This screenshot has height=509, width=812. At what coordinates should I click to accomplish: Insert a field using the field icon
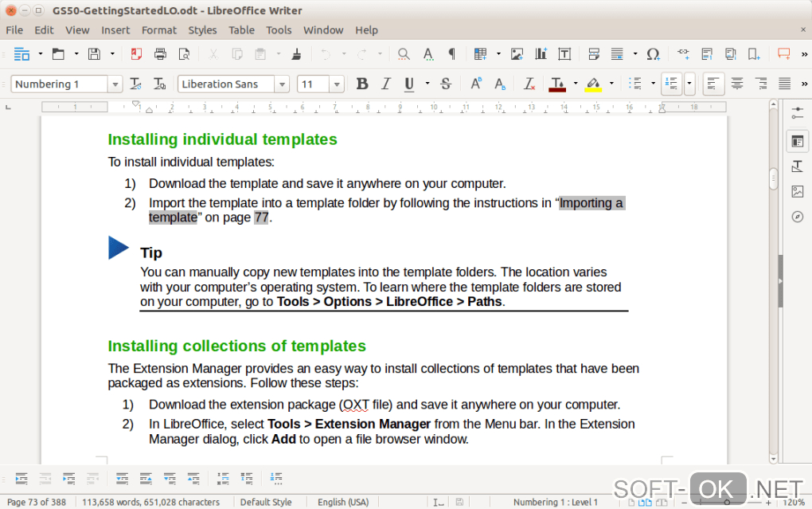(617, 54)
